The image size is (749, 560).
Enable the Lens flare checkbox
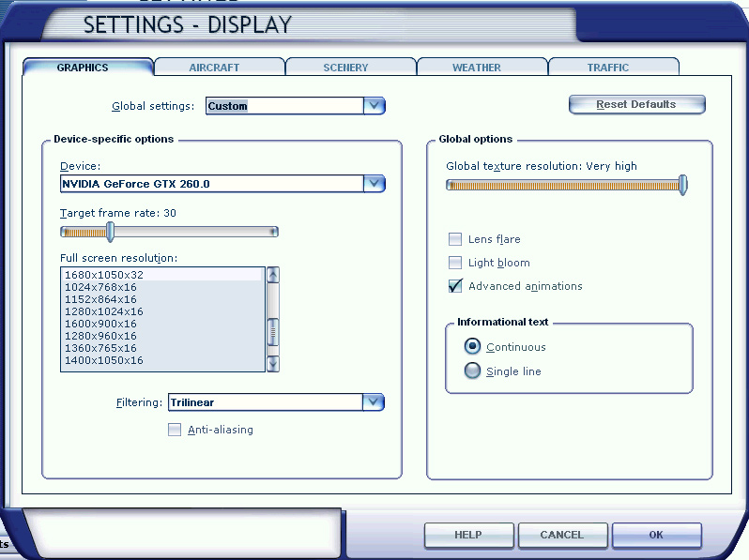click(455, 239)
